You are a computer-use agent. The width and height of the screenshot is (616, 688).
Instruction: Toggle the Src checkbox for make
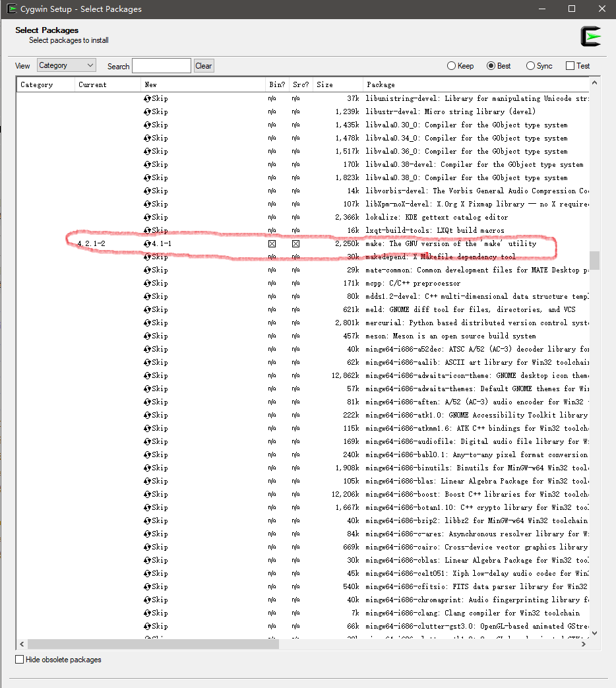click(295, 243)
